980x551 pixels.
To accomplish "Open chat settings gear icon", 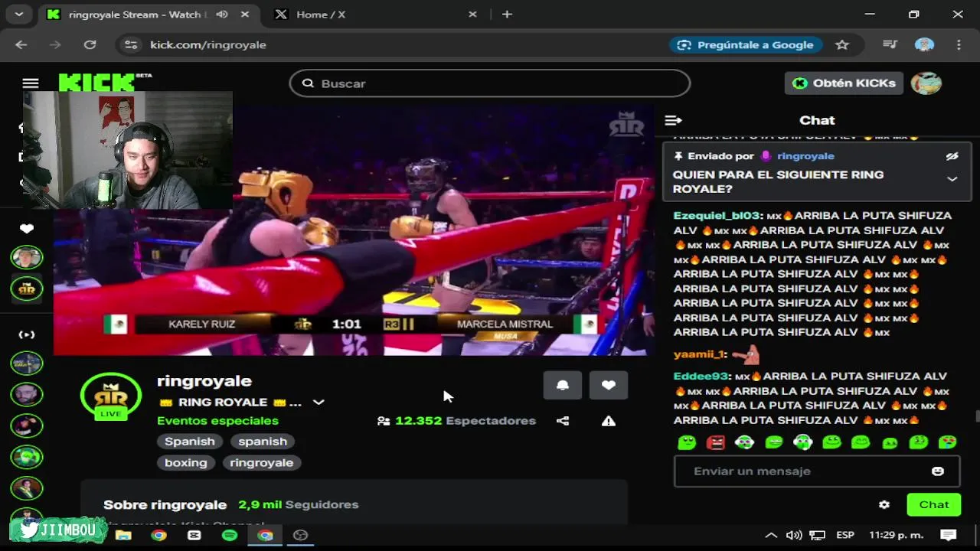I will coord(884,504).
